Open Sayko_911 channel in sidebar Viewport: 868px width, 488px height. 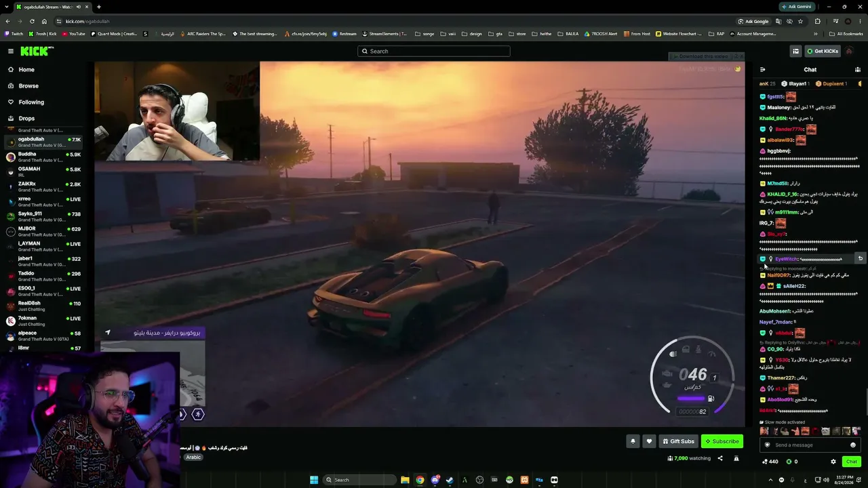click(x=43, y=216)
